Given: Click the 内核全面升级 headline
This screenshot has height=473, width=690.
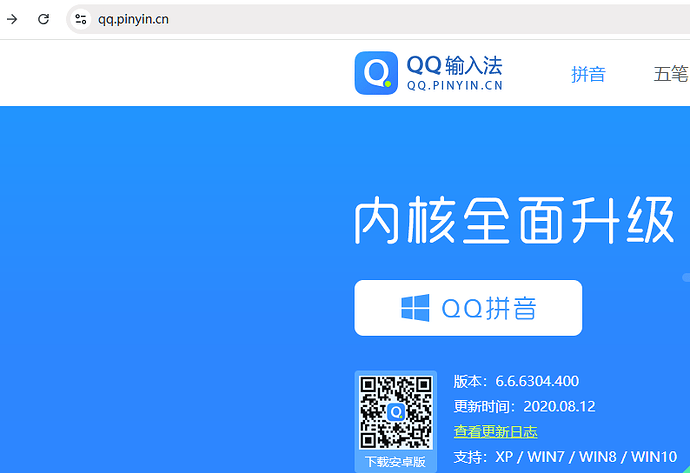Looking at the screenshot, I should [514, 221].
